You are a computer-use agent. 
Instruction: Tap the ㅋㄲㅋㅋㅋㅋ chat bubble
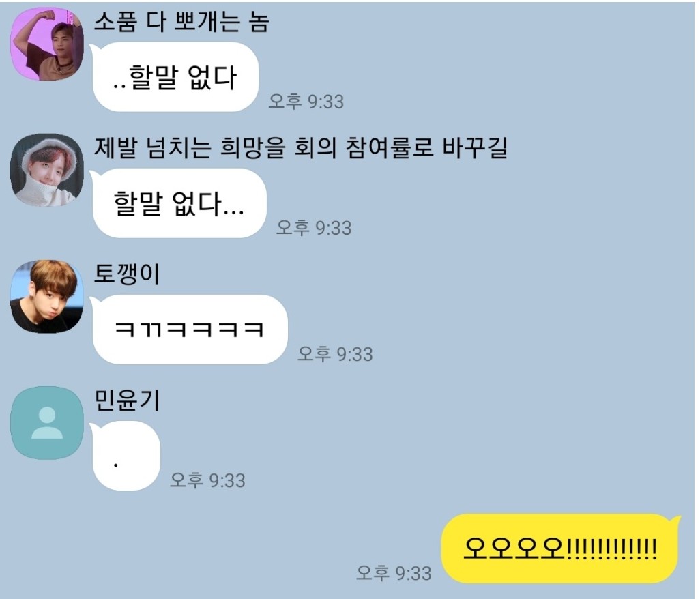coord(190,330)
